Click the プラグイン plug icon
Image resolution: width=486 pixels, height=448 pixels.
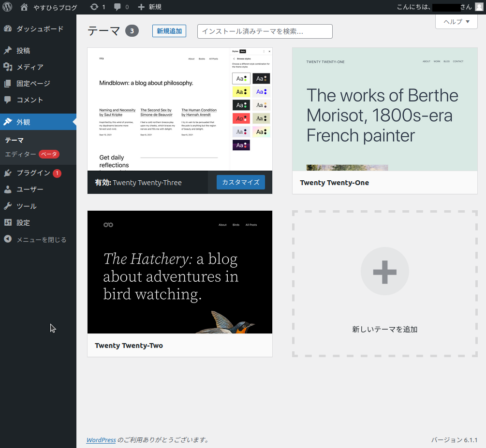click(8, 173)
